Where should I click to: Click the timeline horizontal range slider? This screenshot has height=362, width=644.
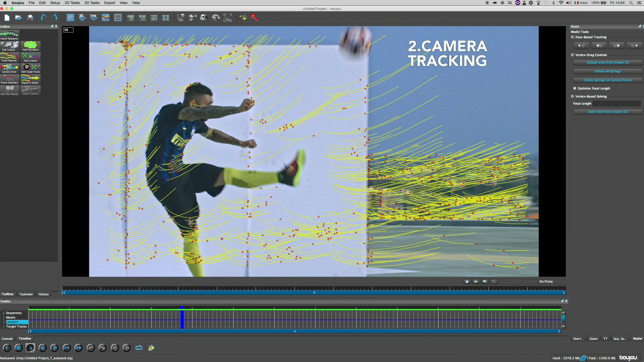pyautogui.click(x=295, y=331)
